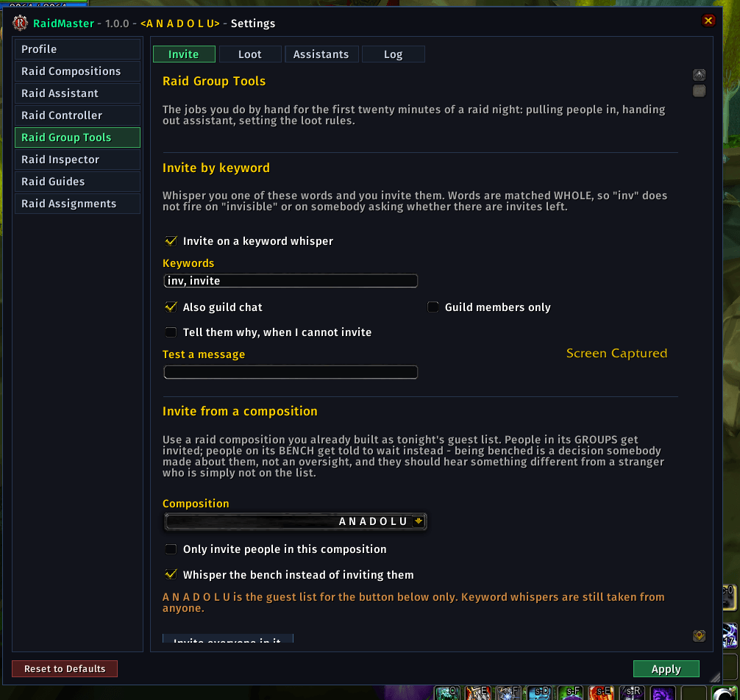Click Reset to Defaults
The height and width of the screenshot is (700, 740).
tap(65, 669)
